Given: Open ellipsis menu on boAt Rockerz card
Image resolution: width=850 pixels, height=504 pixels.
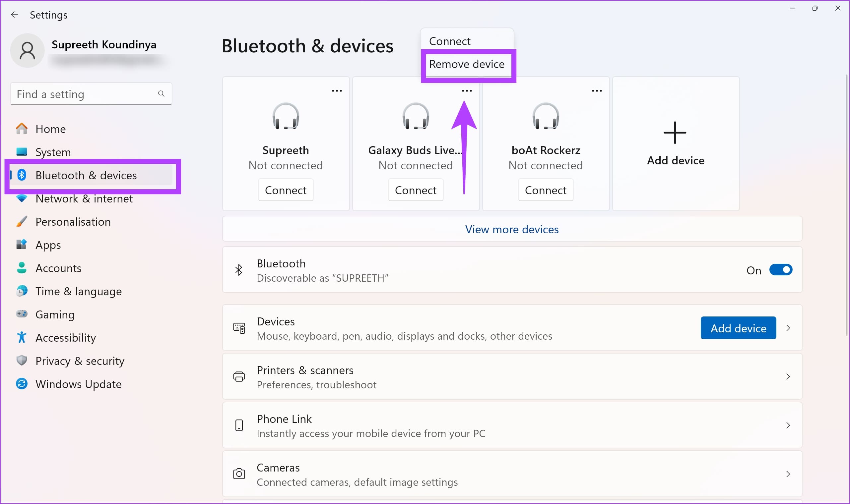Looking at the screenshot, I should (x=597, y=90).
